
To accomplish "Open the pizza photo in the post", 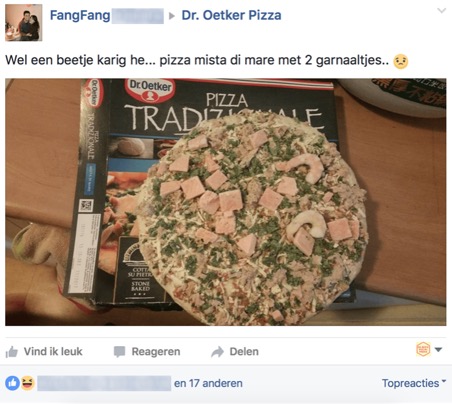I will [226, 202].
